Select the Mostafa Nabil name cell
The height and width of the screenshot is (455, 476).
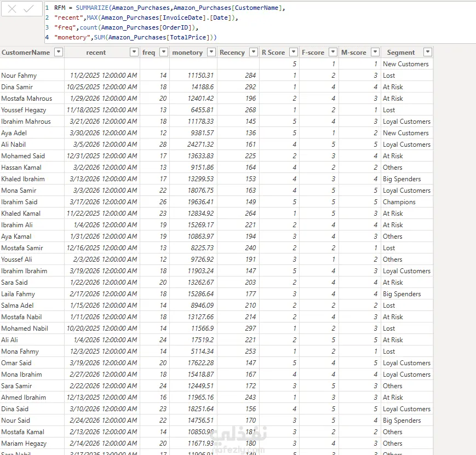(x=32, y=317)
